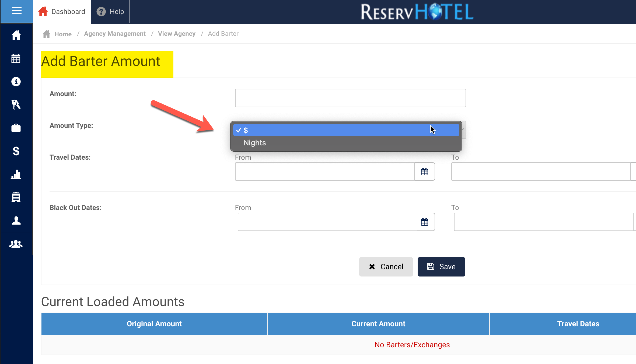
Task: Open the group users sidebar icon
Action: 16,244
